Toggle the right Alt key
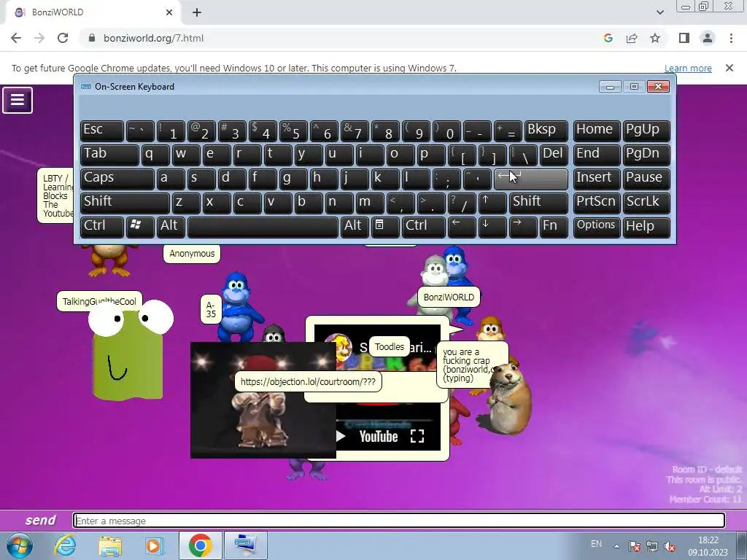Image resolution: width=747 pixels, height=560 pixels. tap(355, 226)
